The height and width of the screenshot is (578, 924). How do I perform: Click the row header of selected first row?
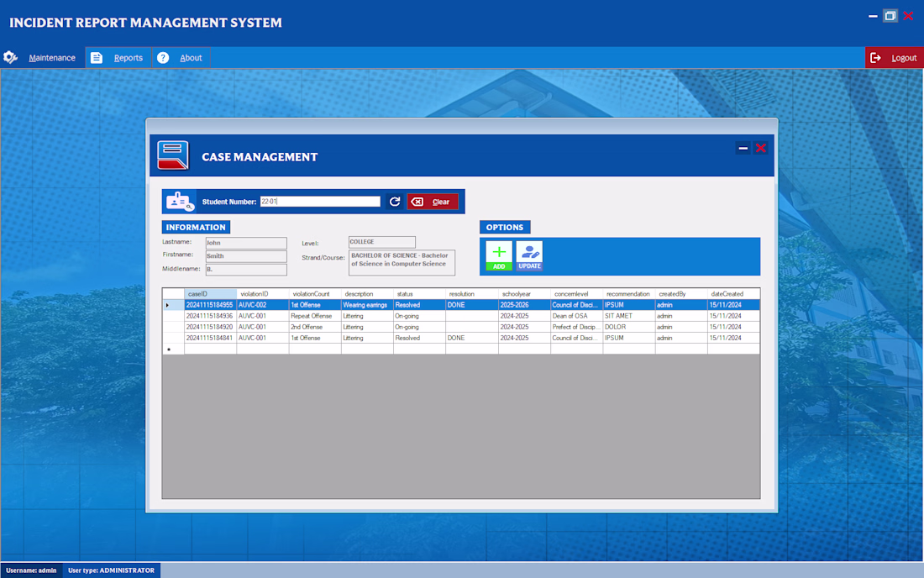tap(173, 305)
